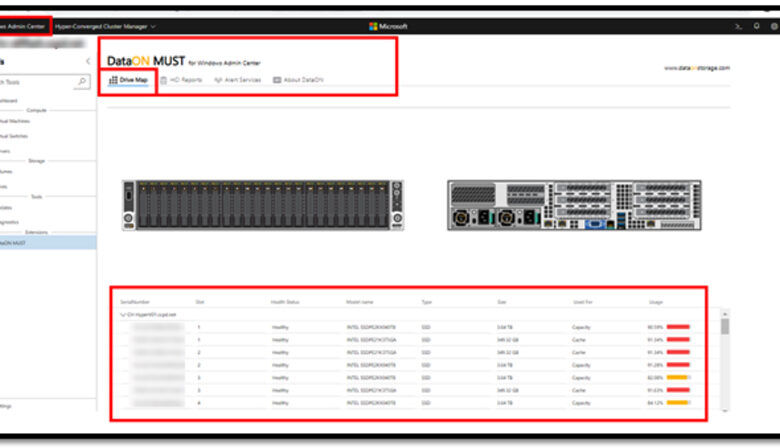Image resolution: width=780 pixels, height=448 pixels.
Task: Click the red usage bar at 91.28%
Action: 679,364
